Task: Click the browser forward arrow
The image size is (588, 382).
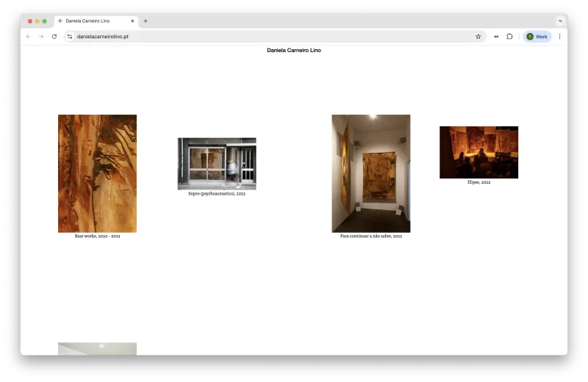Action: (41, 36)
